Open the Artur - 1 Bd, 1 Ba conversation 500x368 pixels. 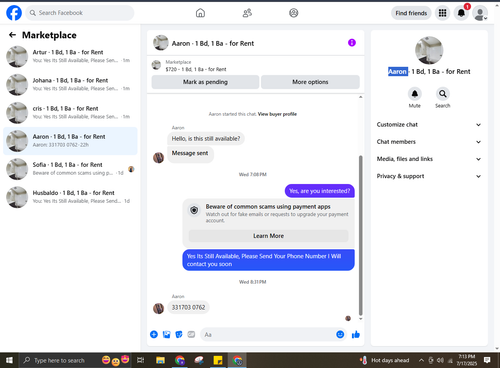coord(70,56)
